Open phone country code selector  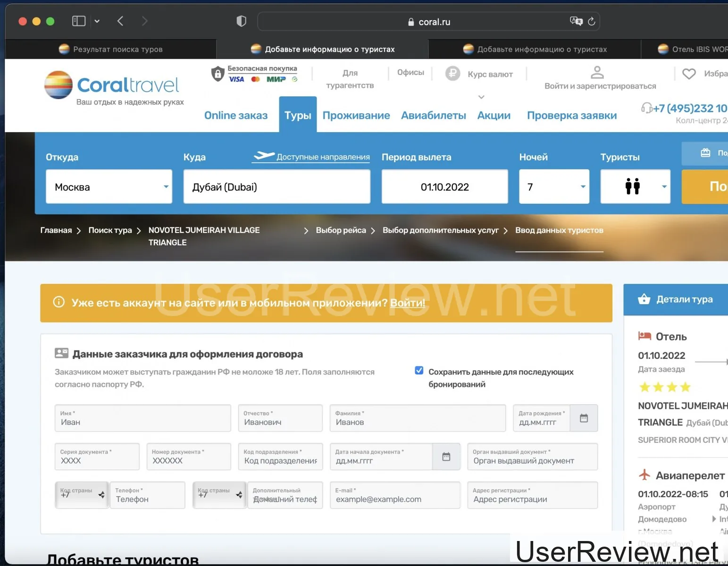[82, 495]
